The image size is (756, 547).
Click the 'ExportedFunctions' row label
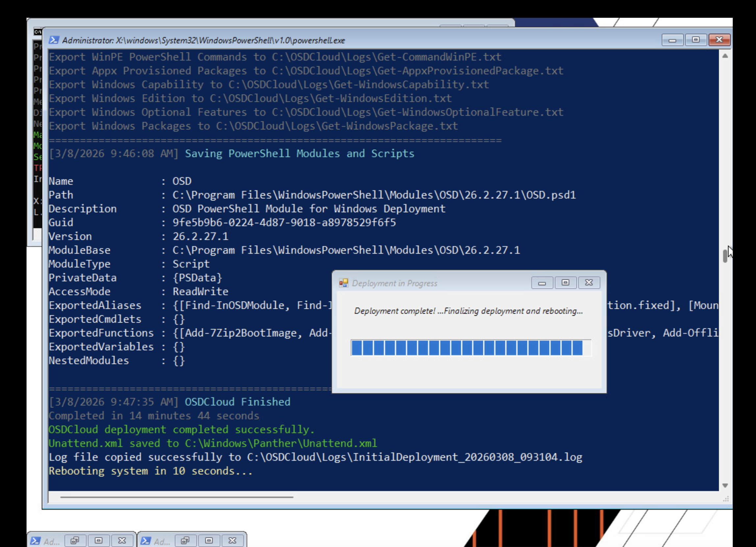click(x=101, y=333)
